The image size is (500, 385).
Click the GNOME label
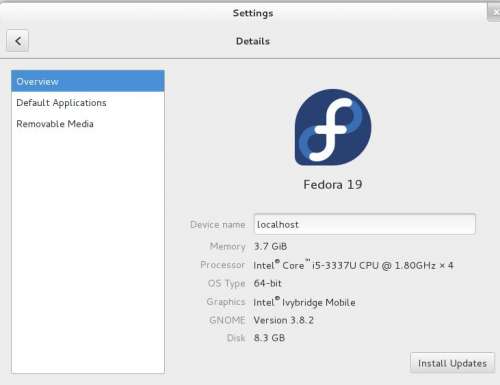(227, 320)
